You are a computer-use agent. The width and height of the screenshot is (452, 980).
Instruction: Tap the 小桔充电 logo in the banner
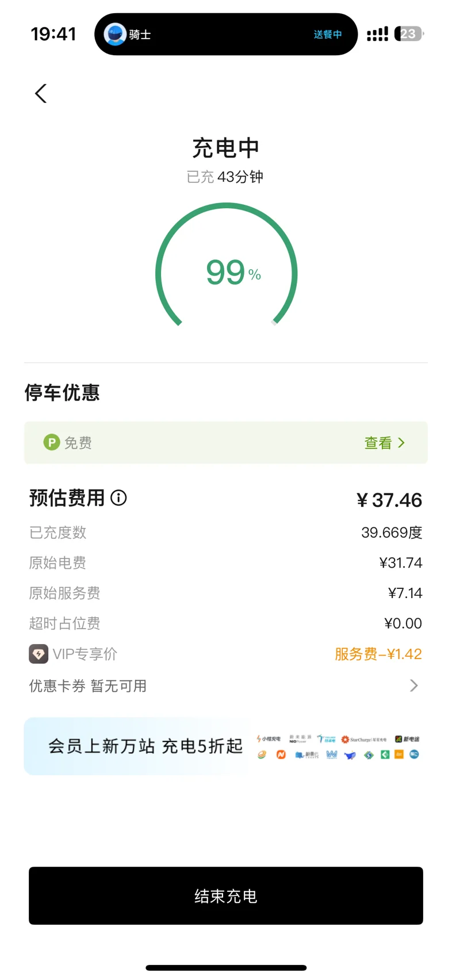tap(269, 739)
